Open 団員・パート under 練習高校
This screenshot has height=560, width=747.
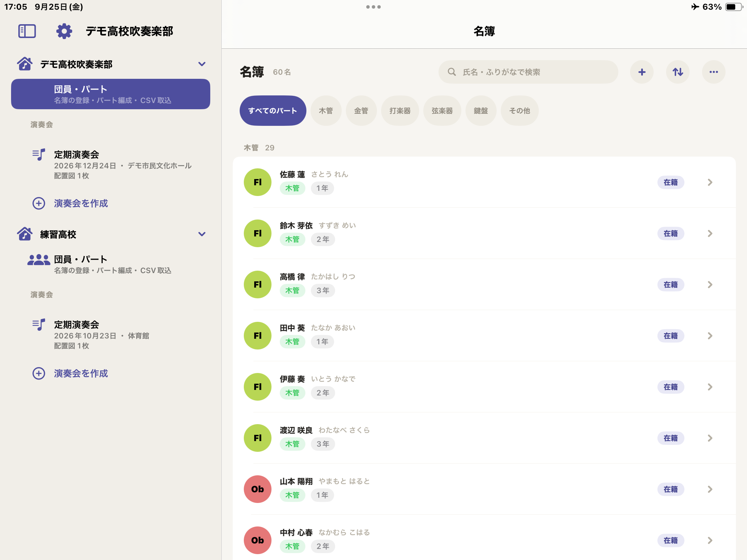click(x=111, y=264)
